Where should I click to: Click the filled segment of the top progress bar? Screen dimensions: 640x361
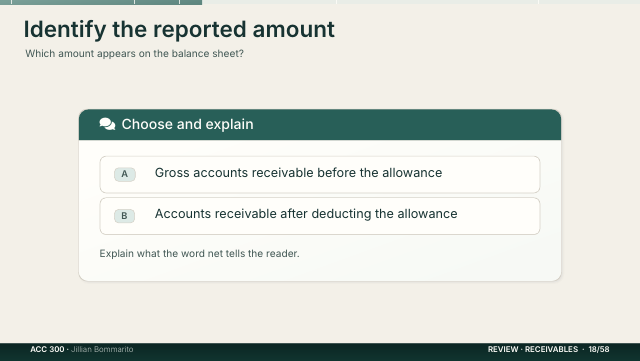[x=101, y=2]
